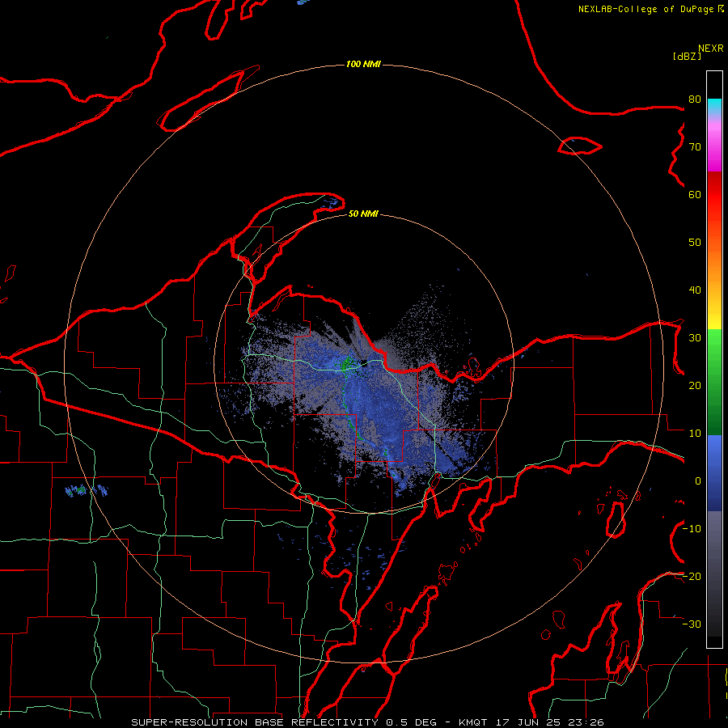Click the 100 NMI range ring label
Image resolution: width=728 pixels, height=728 pixels.
click(x=363, y=64)
